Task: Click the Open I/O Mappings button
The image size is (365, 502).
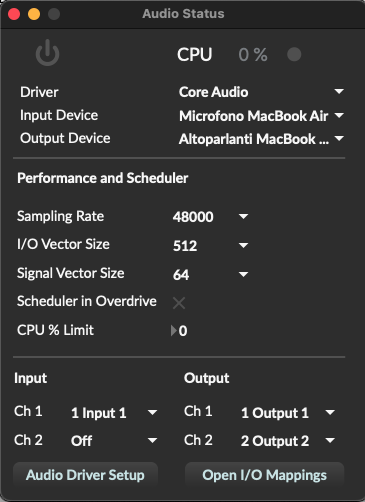Action: pyautogui.click(x=265, y=475)
